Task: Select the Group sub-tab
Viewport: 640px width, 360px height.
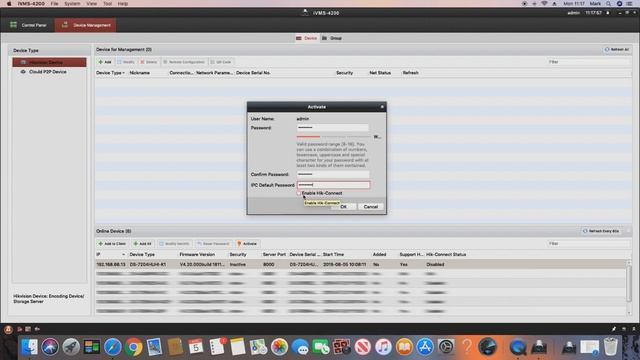Action: tap(332, 38)
